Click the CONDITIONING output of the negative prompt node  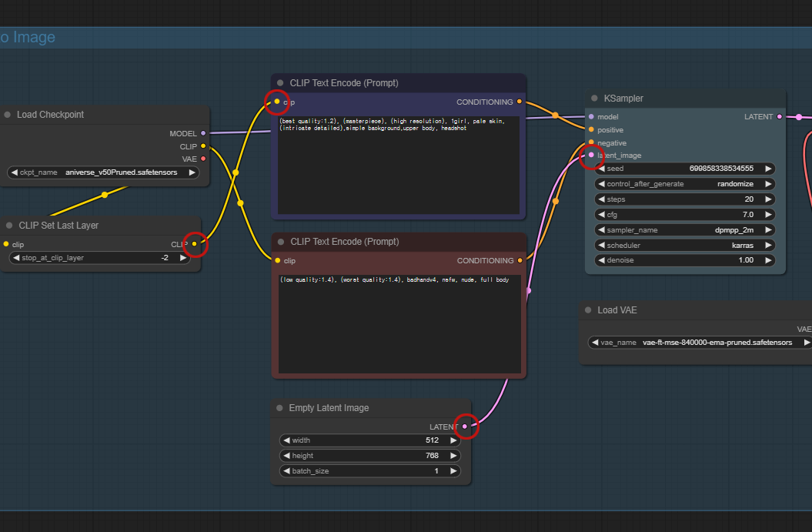[520, 260]
